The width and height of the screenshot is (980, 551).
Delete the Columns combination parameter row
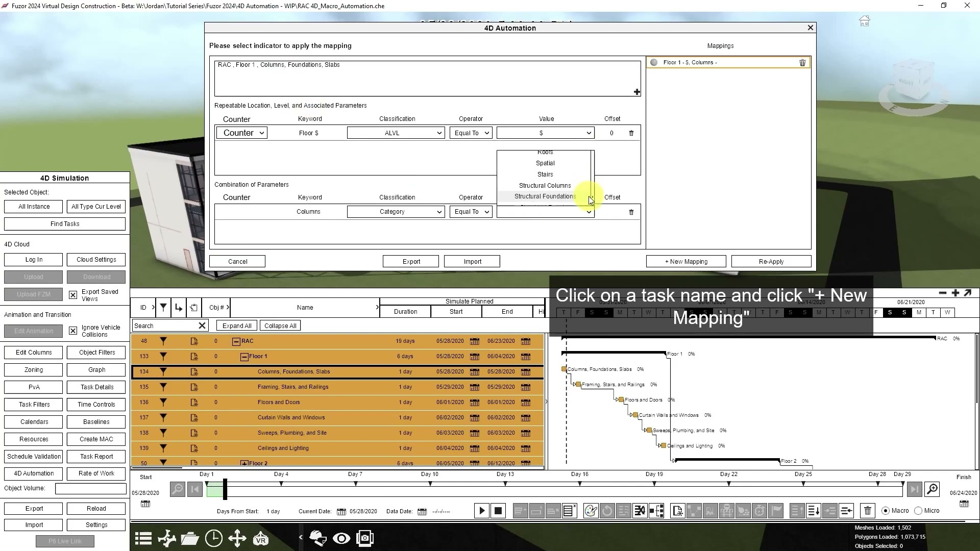tap(631, 212)
